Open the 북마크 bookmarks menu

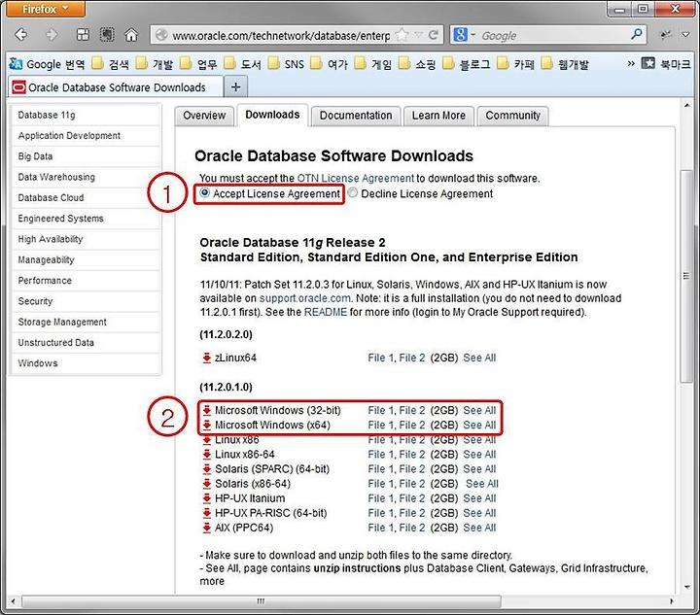(x=666, y=64)
